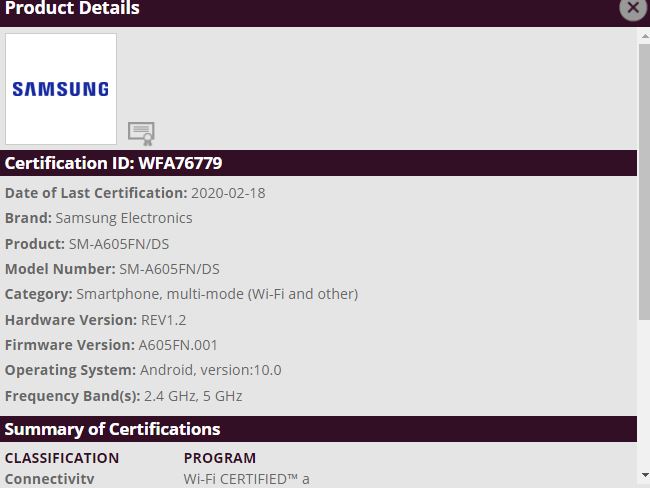The image size is (650, 488).
Task: Click the CLASSIFICATION column heading
Action: (62, 458)
